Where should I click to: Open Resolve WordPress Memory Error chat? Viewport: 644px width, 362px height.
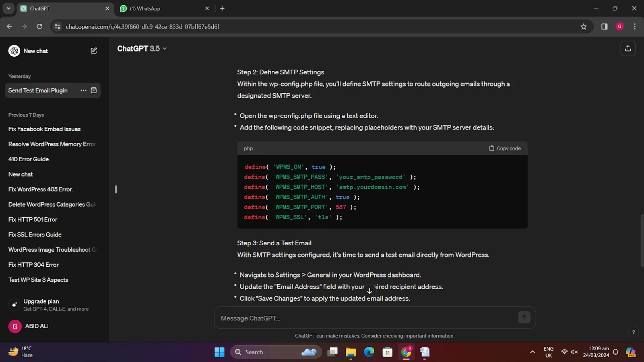pos(52,144)
